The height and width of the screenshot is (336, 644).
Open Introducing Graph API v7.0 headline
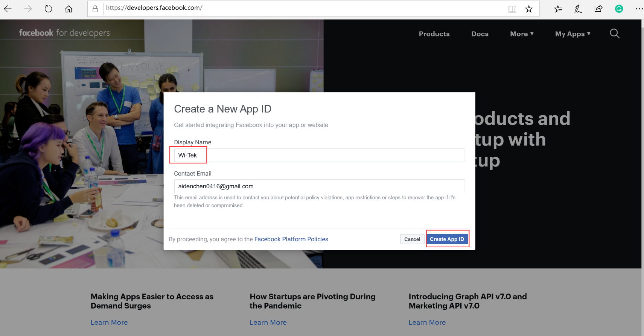pyautogui.click(x=468, y=301)
